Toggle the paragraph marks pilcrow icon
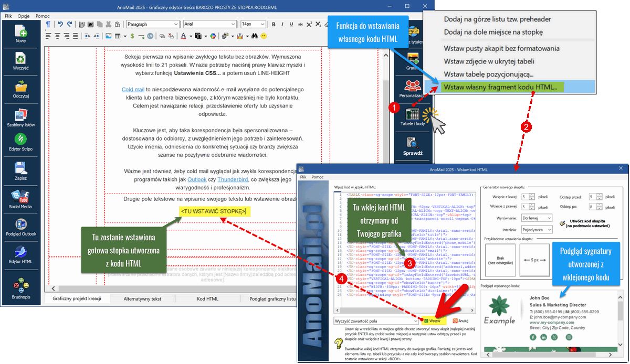 48,24
